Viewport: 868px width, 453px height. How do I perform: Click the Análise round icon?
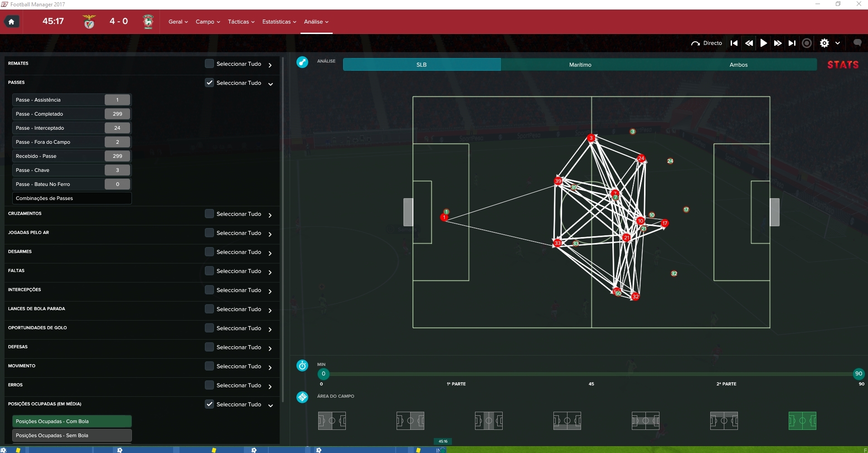(x=302, y=62)
